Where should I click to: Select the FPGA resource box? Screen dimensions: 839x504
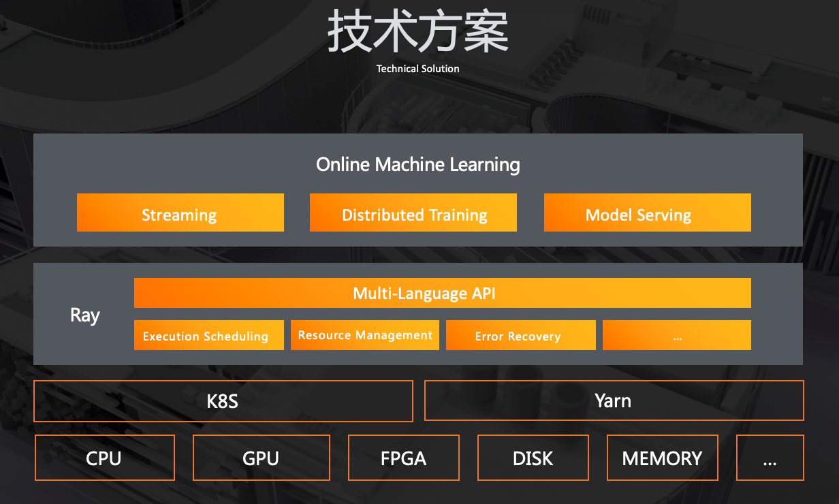(404, 458)
